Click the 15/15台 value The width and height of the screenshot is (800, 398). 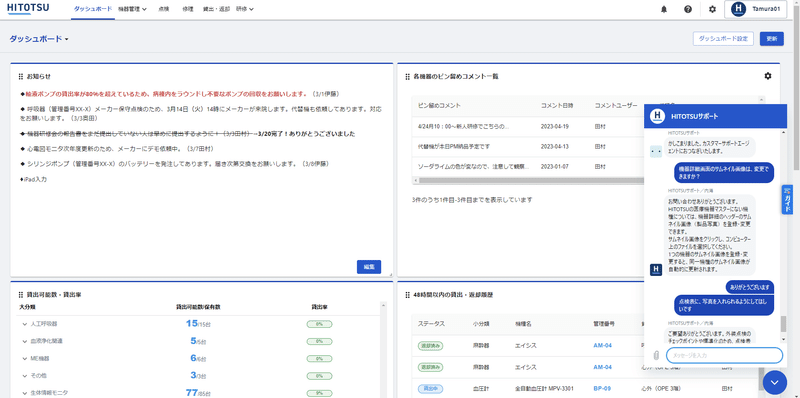[x=197, y=324]
